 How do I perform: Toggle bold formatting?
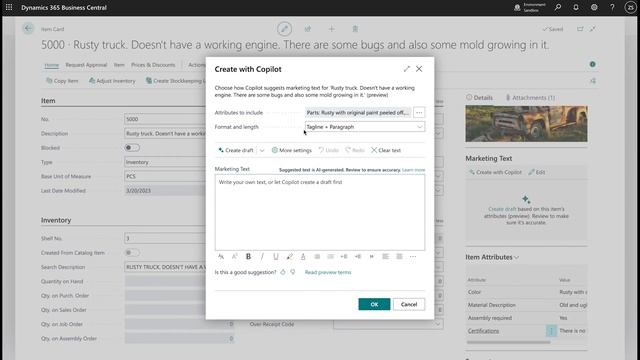248,256
